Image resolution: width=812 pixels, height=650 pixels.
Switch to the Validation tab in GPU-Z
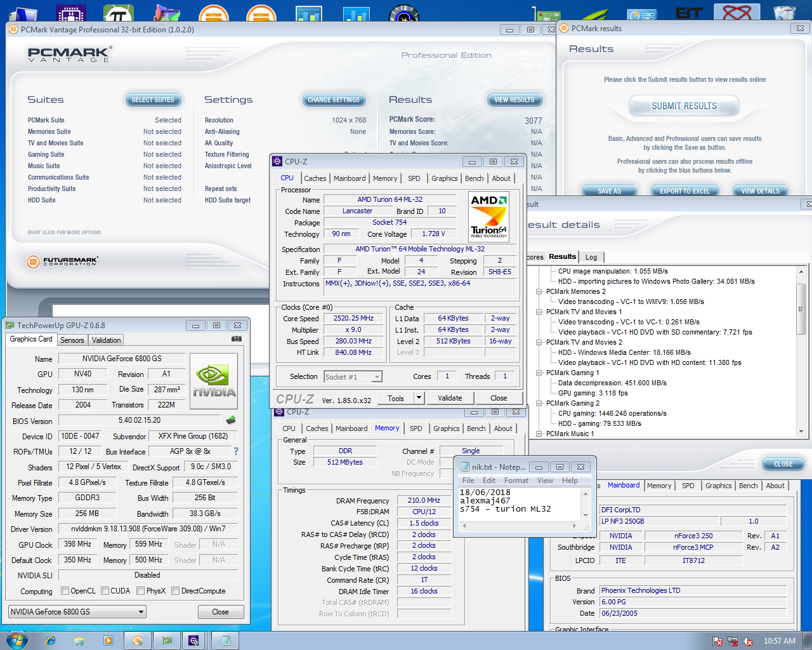(106, 340)
